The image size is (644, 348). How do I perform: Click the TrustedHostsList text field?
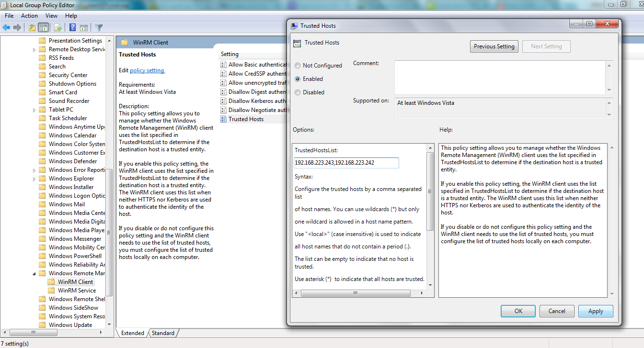click(x=346, y=163)
